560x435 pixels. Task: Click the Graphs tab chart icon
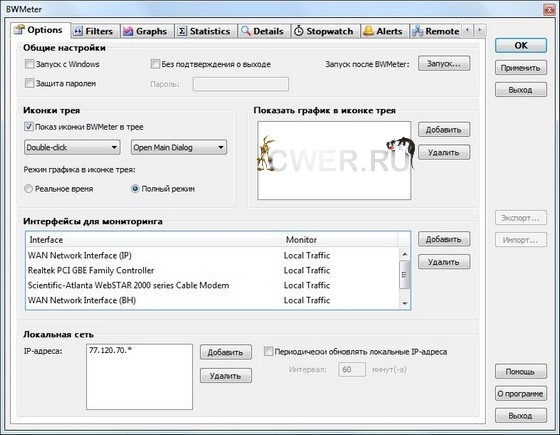[x=128, y=31]
